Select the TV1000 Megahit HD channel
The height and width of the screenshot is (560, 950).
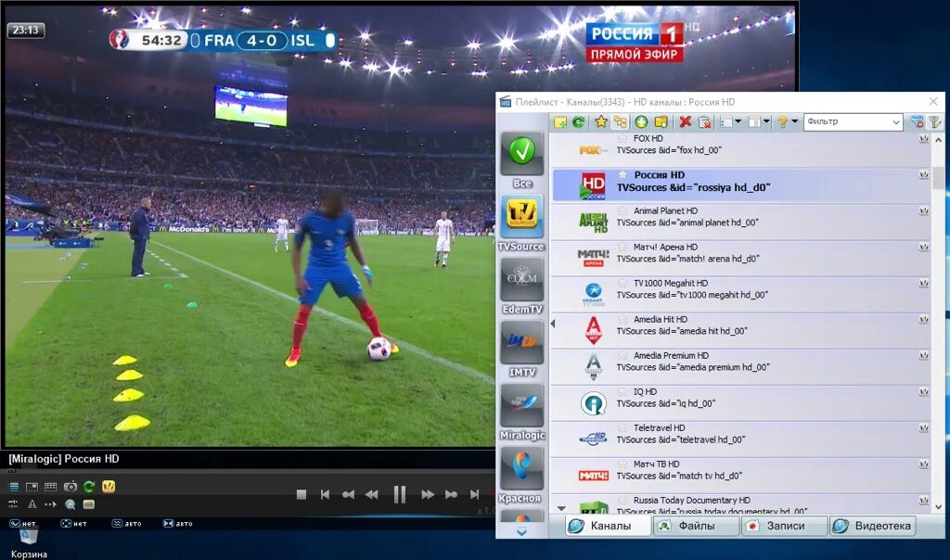click(x=740, y=294)
